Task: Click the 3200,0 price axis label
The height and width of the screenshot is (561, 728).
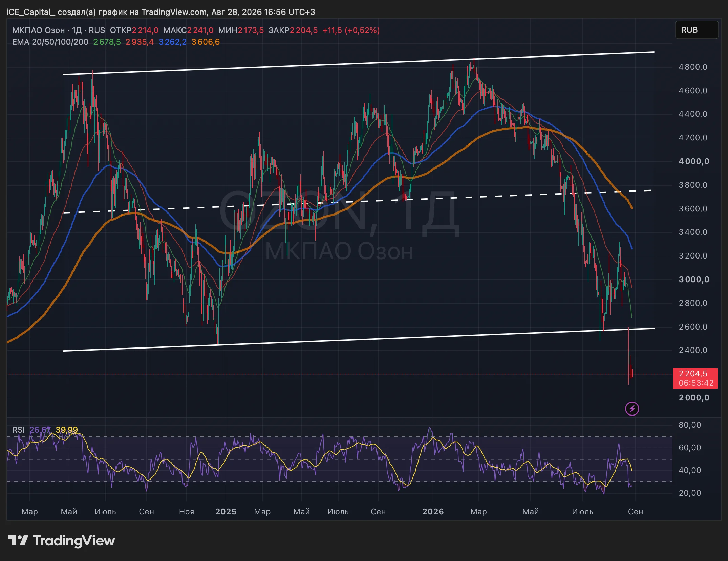Action: pyautogui.click(x=693, y=256)
